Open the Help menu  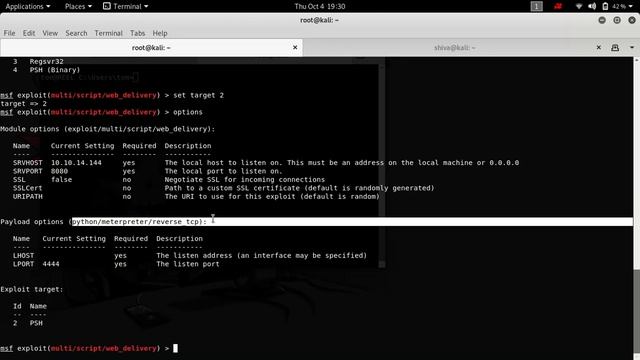pyautogui.click(x=160, y=33)
